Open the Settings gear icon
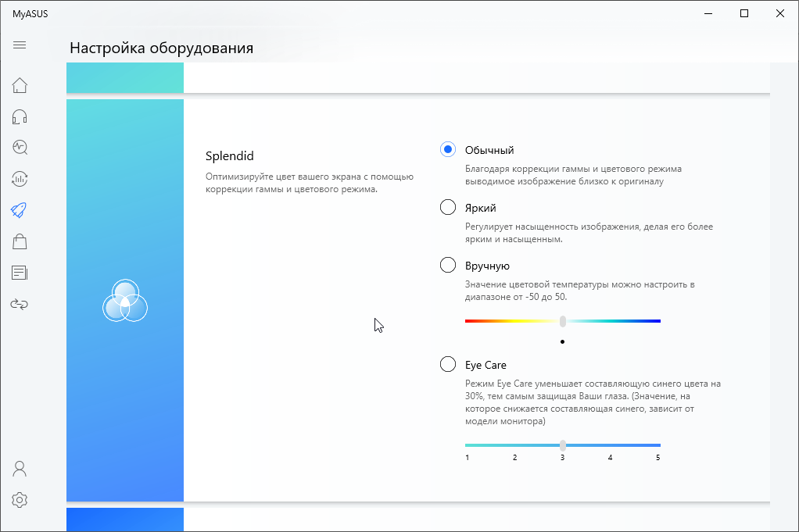Image resolution: width=799 pixels, height=532 pixels. point(20,500)
